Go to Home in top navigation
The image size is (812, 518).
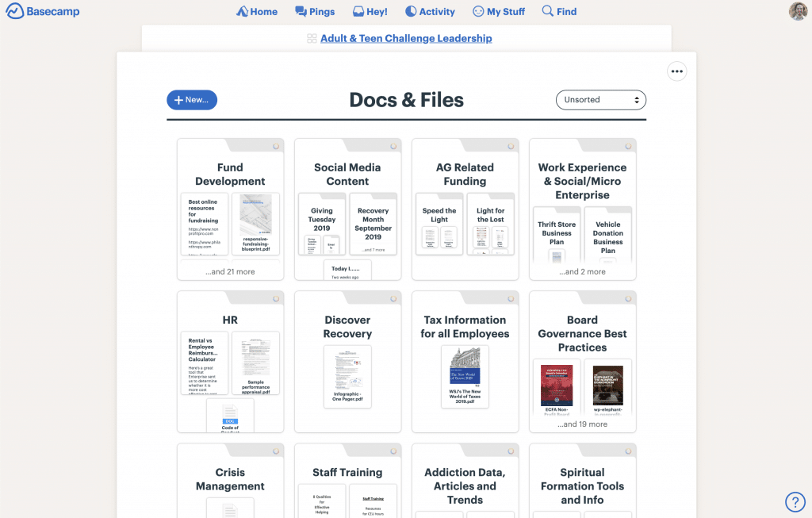[x=257, y=11]
